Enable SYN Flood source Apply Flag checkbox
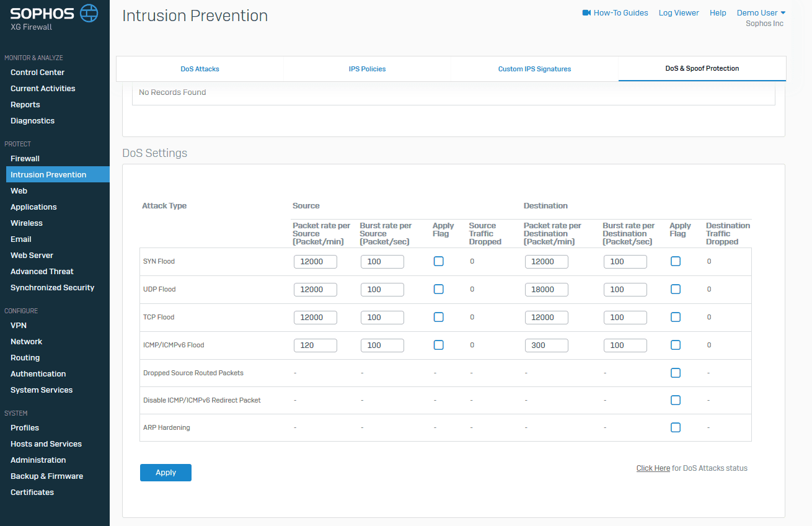812x526 pixels. pyautogui.click(x=439, y=261)
